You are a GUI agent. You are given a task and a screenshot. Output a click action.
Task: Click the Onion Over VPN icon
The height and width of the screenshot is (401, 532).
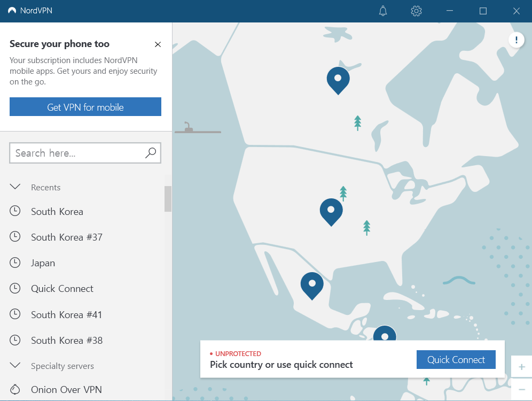tap(15, 389)
